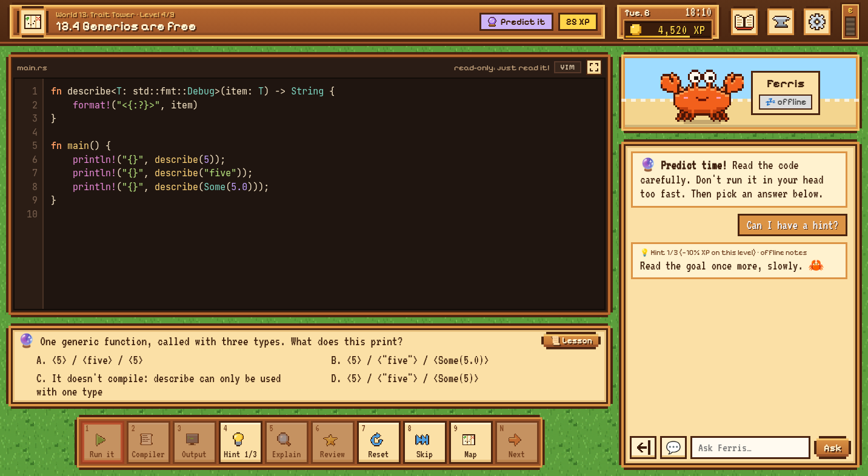Choose answer C: It doesn't compile
Screen dimensions: 868x476
point(159,385)
